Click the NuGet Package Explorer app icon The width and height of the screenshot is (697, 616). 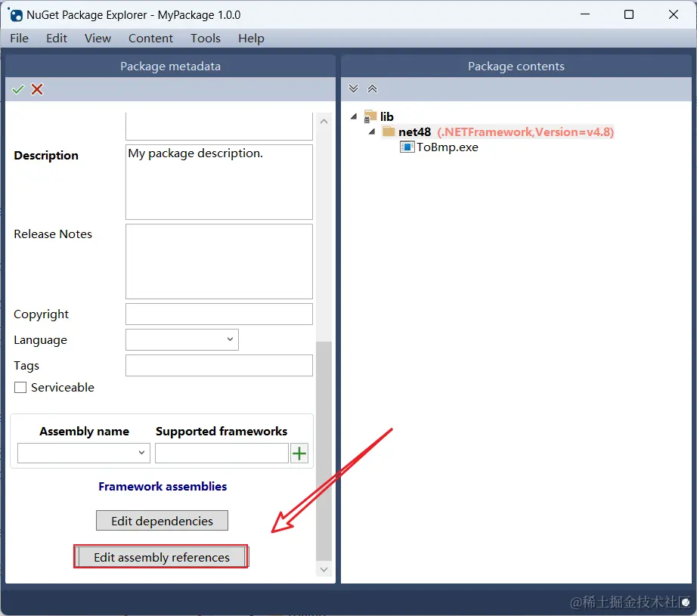tap(15, 14)
